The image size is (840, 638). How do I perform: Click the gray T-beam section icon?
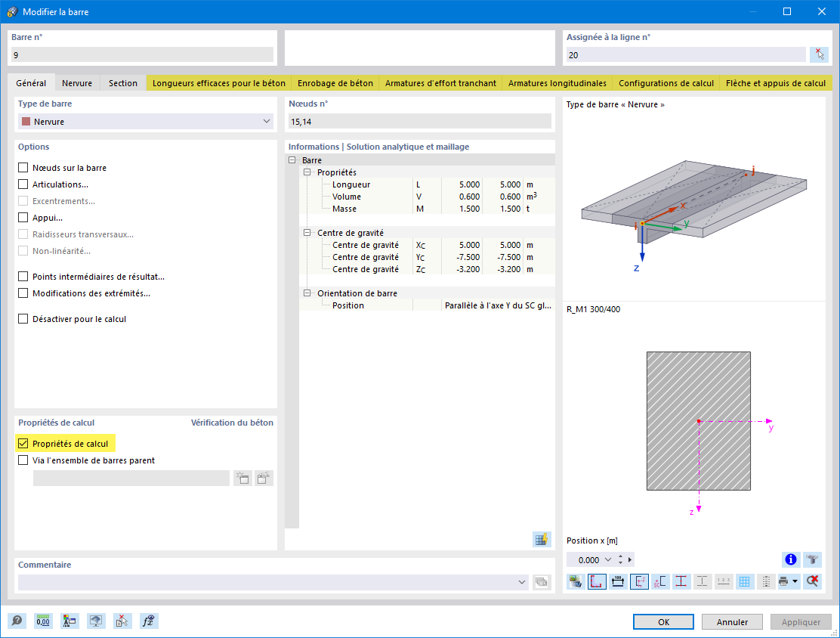click(812, 559)
